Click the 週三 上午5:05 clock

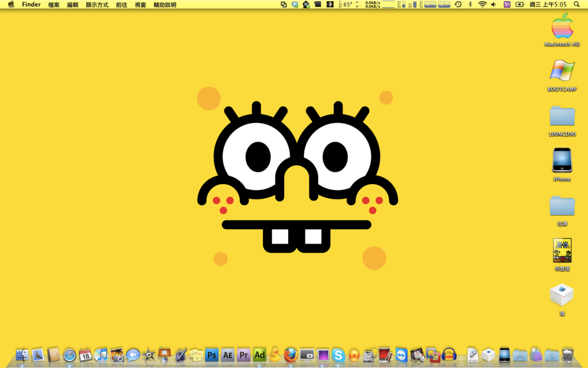pos(548,5)
